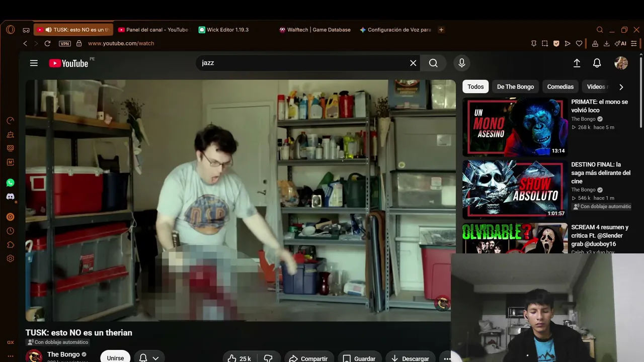
Task: Show more filter chips with right arrow
Action: [x=621, y=87]
